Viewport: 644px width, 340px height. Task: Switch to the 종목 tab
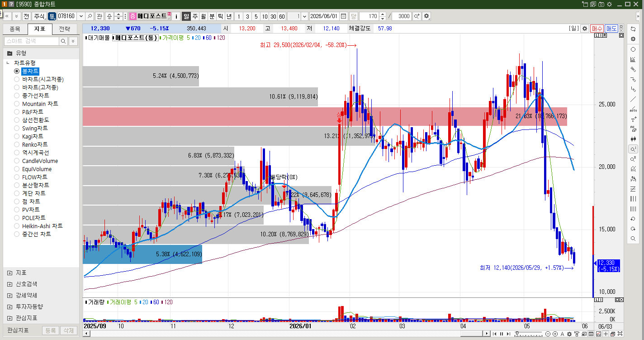point(15,29)
